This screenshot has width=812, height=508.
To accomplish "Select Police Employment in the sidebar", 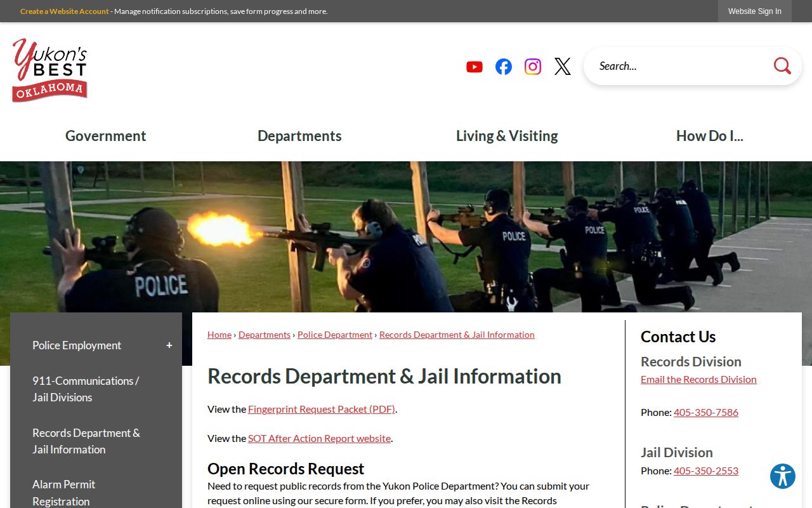I will pos(77,345).
